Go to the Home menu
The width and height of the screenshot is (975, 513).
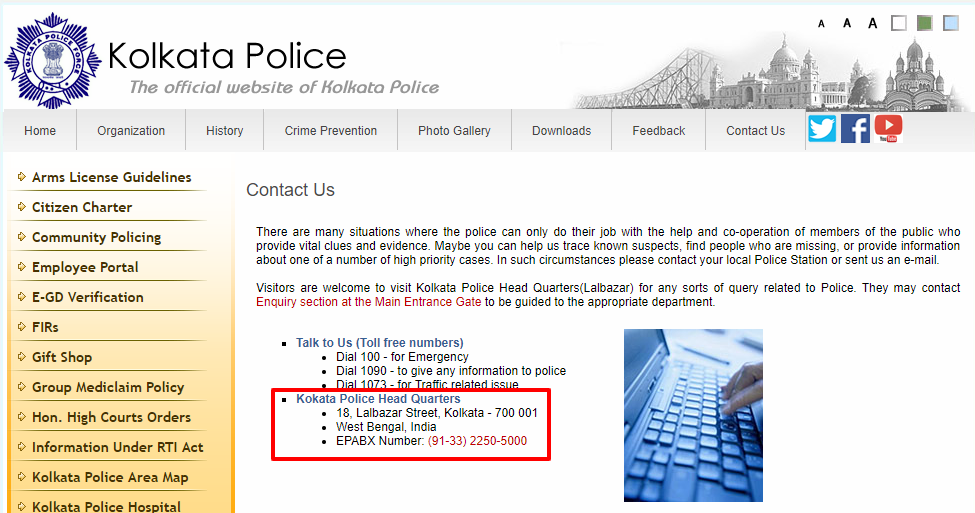pyautogui.click(x=40, y=131)
